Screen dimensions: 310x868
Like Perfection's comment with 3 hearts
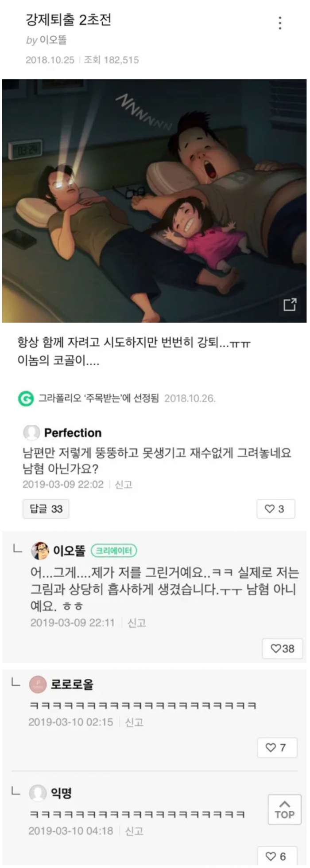[275, 509]
